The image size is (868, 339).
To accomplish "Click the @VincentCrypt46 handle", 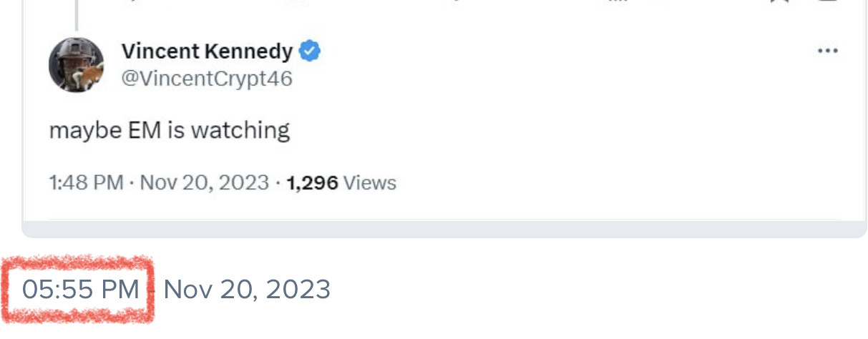I will [x=207, y=78].
